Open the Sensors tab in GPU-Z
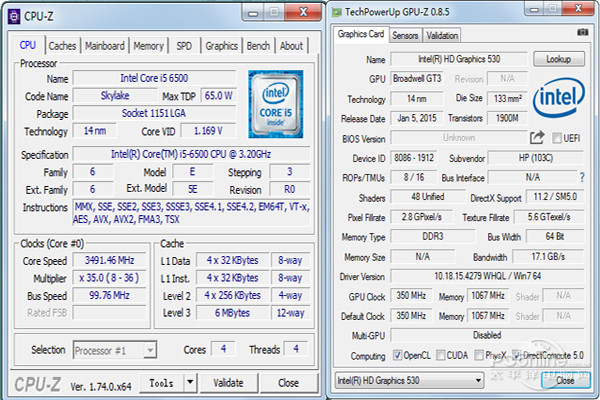The height and width of the screenshot is (400, 600). click(405, 35)
